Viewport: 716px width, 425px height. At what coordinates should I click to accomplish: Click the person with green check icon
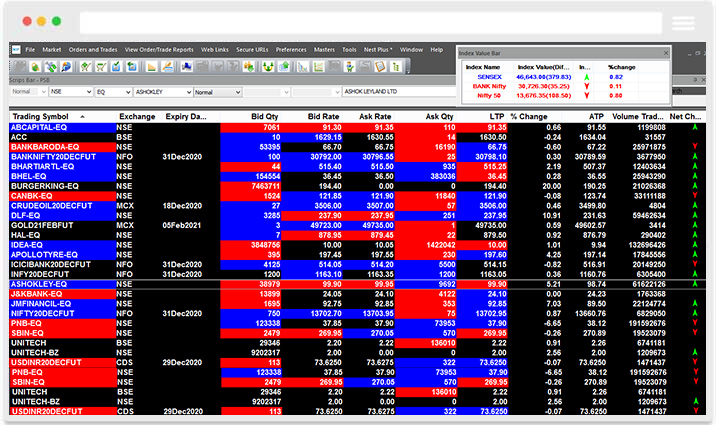coord(350,67)
